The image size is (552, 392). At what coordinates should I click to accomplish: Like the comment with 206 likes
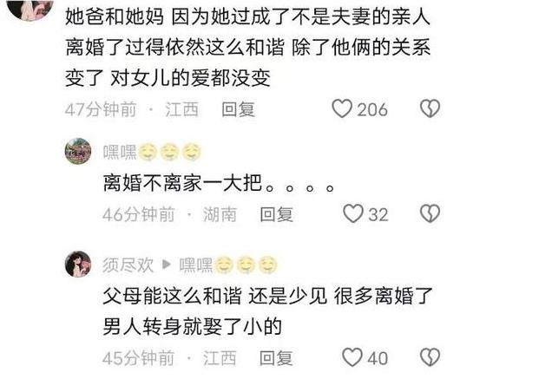click(342, 108)
